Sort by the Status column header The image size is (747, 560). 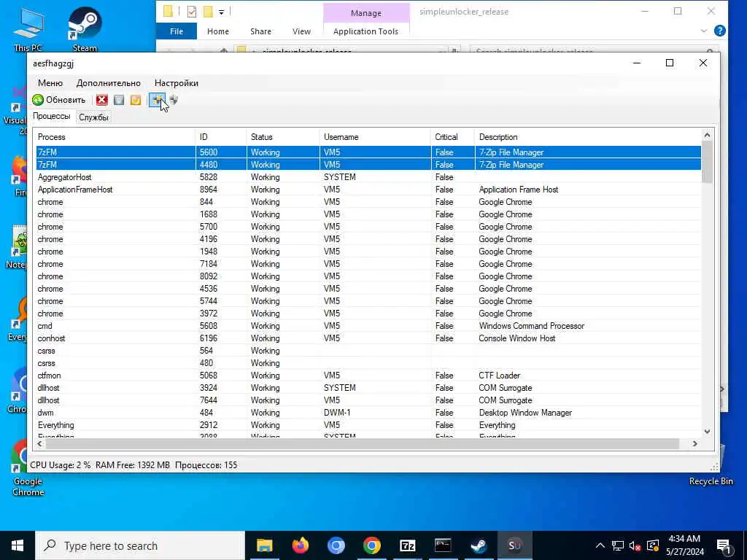coord(283,137)
